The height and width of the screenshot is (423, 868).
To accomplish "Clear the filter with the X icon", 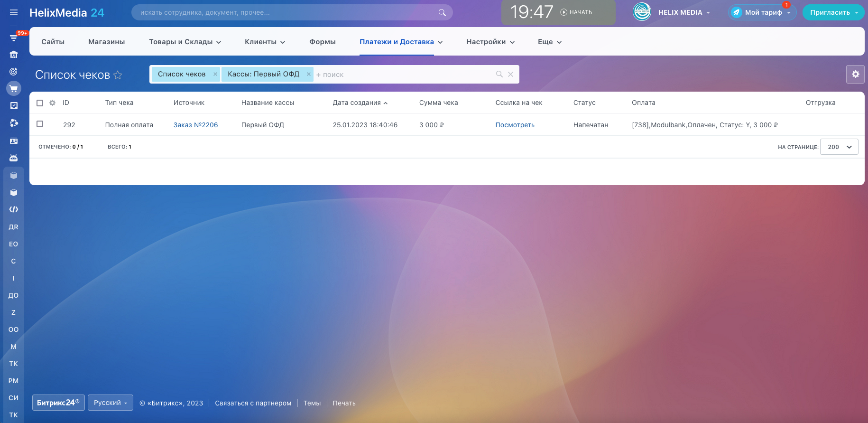I will (x=511, y=74).
